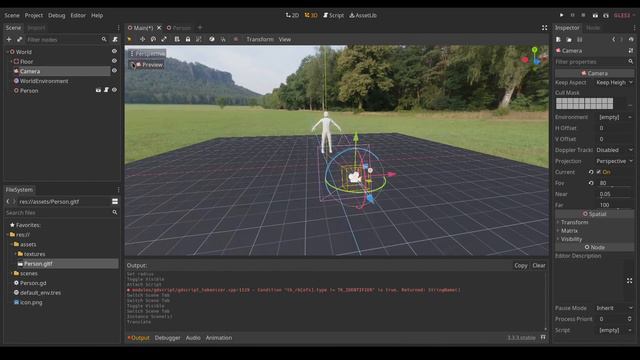This screenshot has width=640, height=360.
Task: Click the Camera object tools icon in Inspector
Action: click(x=631, y=51)
